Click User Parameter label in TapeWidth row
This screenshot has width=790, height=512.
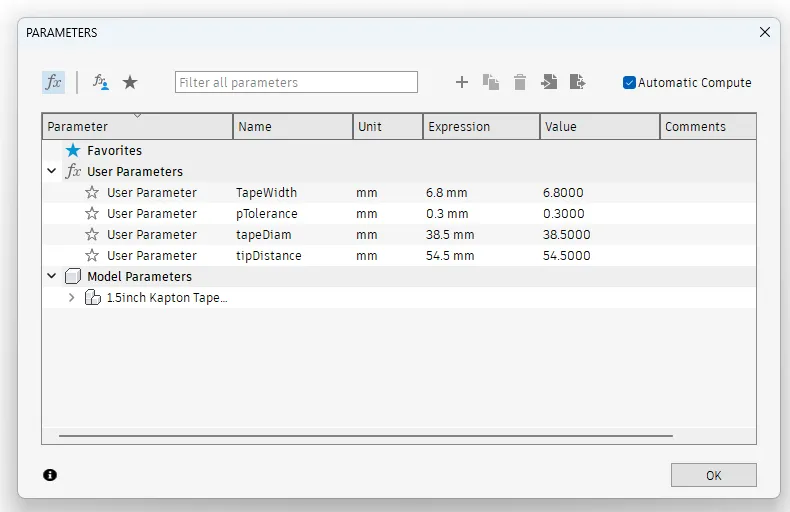point(152,193)
